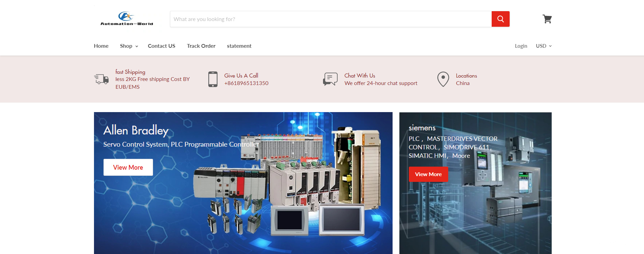This screenshot has height=254, width=644.
Task: Click the 'Give Us A Call' text
Action: pyautogui.click(x=241, y=76)
